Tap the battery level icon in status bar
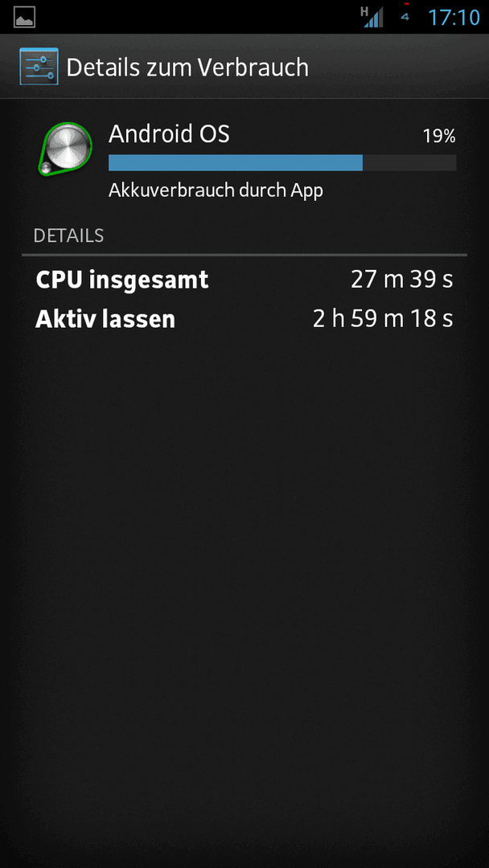The image size is (489, 868). coord(406,15)
